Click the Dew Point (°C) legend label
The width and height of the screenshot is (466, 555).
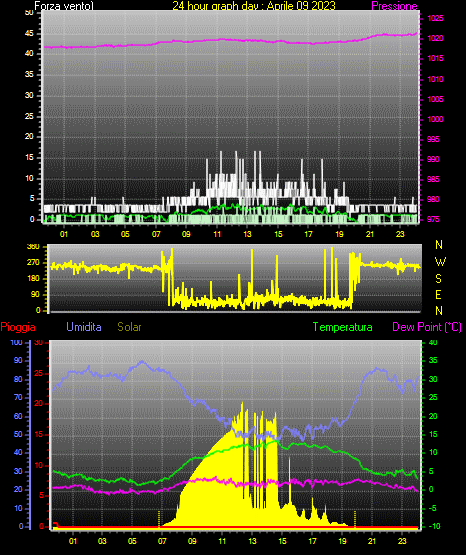click(427, 327)
